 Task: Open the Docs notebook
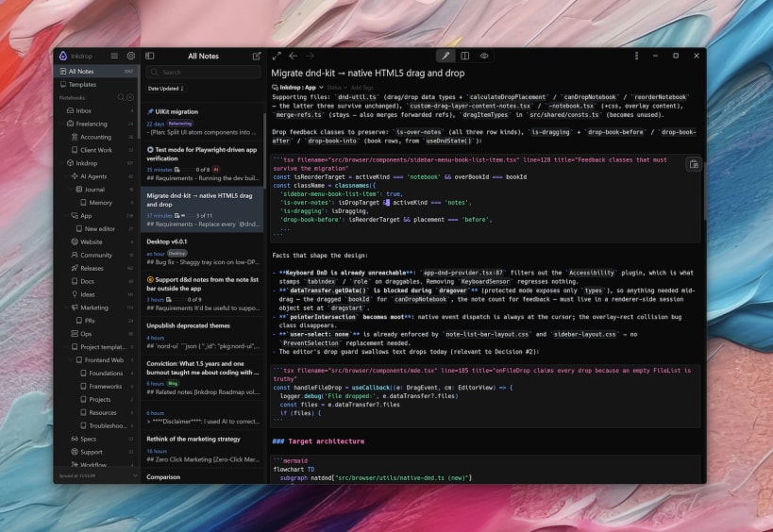tap(96, 281)
